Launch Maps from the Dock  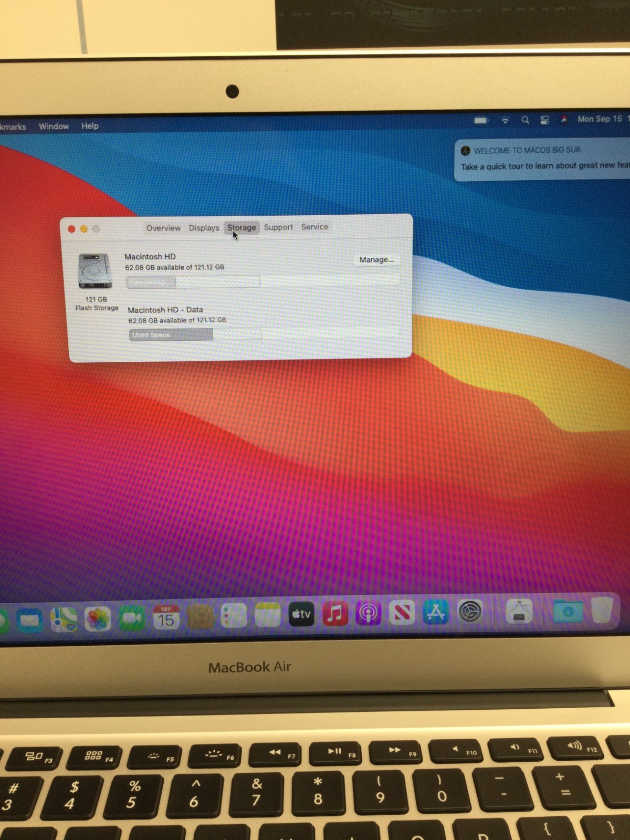coord(64,619)
